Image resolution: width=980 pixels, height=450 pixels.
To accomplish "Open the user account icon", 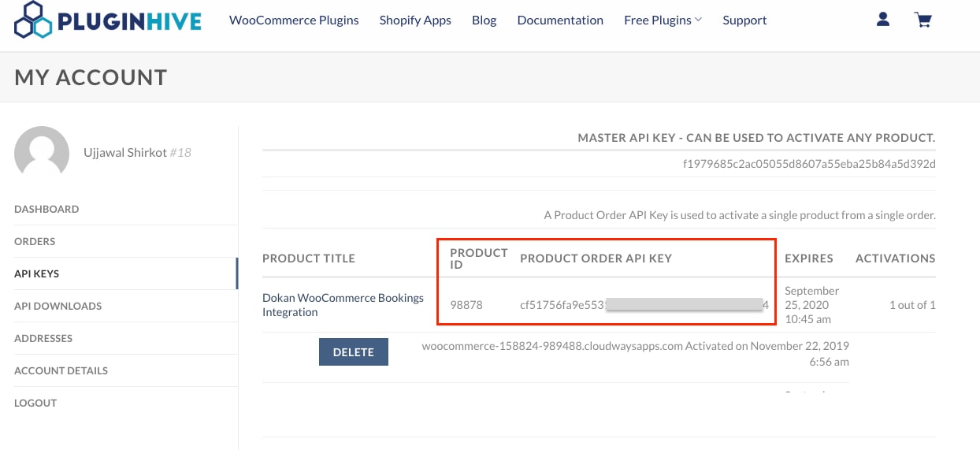I will pyautogui.click(x=883, y=20).
